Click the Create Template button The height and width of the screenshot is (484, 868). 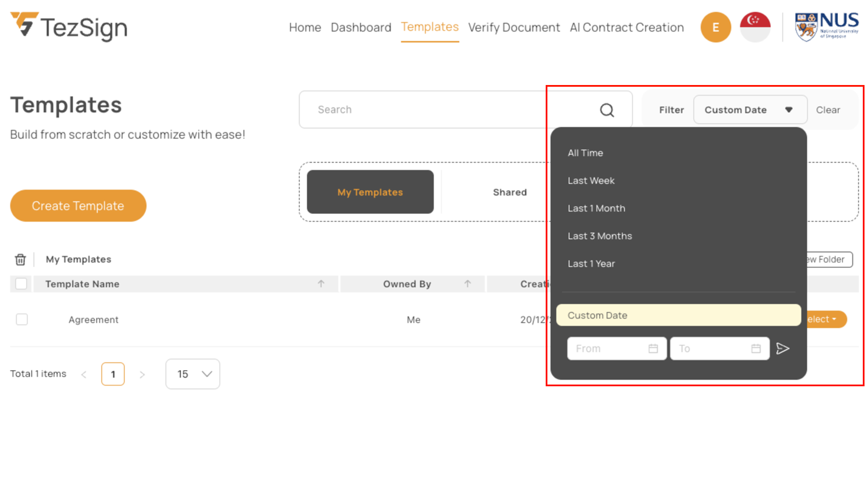[x=78, y=206]
